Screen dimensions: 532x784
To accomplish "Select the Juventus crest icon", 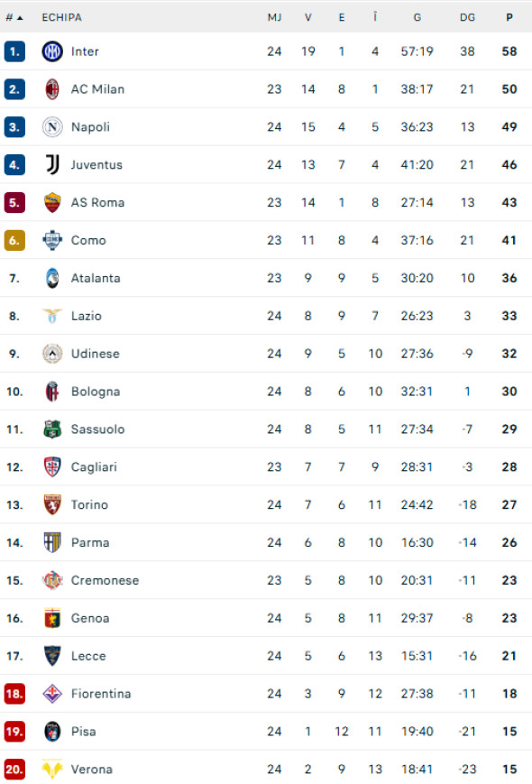I will 52,165.
